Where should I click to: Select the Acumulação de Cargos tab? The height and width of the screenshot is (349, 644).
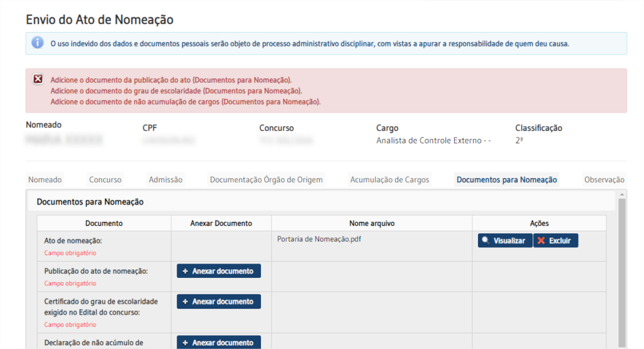(x=389, y=179)
